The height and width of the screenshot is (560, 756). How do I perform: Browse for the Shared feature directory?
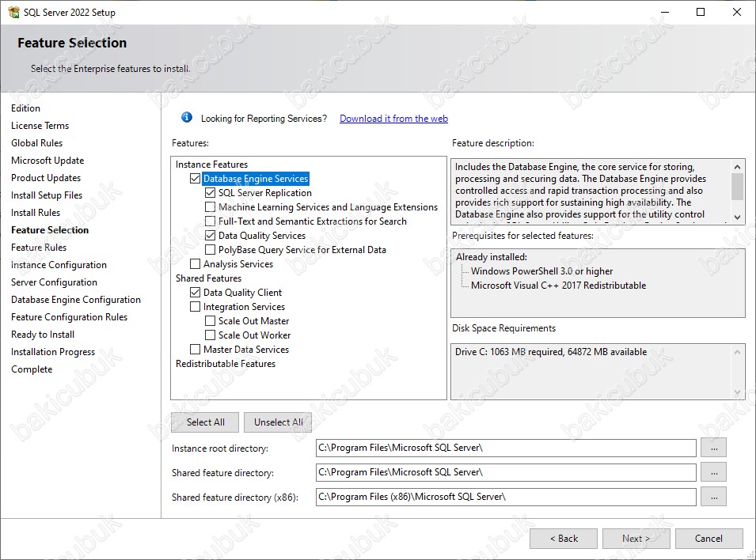pyautogui.click(x=714, y=473)
